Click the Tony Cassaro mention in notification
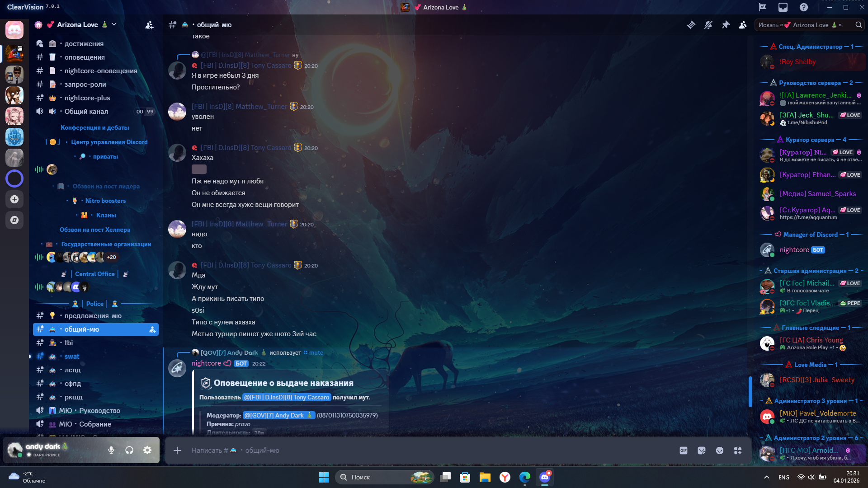 (x=287, y=398)
